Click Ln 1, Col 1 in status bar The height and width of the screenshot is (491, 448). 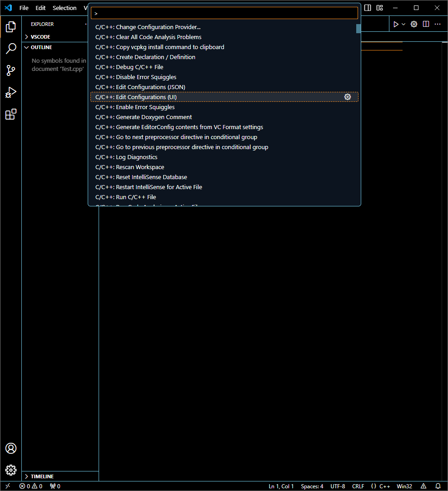click(281, 486)
